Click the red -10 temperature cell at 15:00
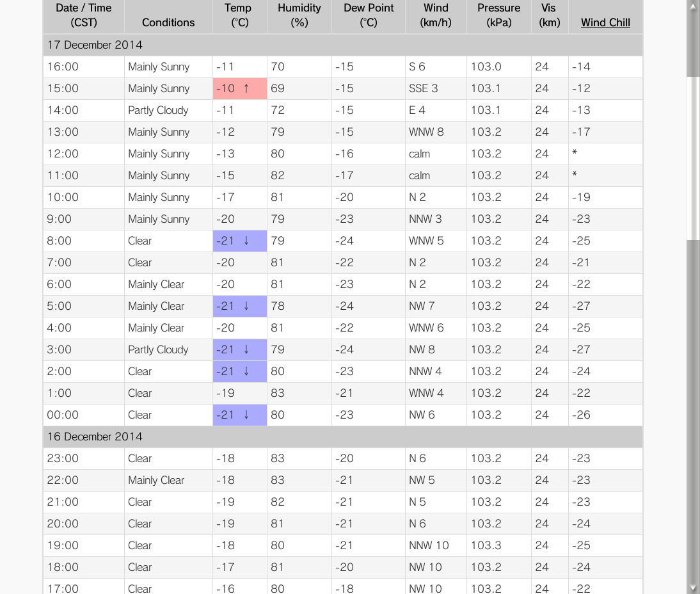 point(240,88)
